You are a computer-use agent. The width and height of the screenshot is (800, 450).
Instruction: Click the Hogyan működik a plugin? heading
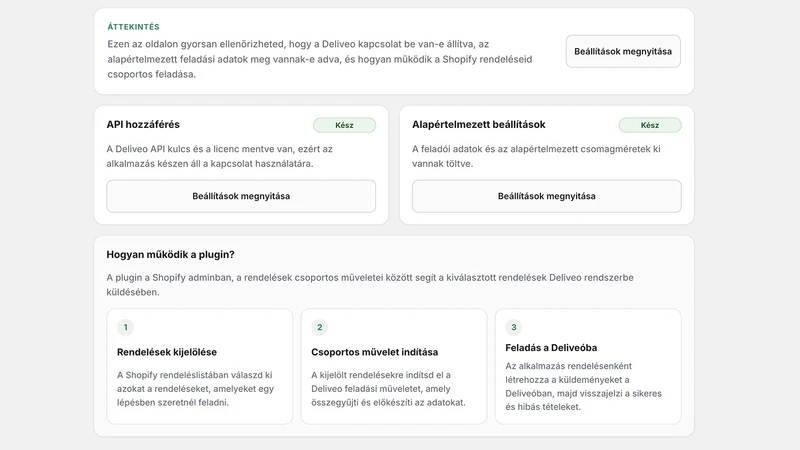[x=170, y=255]
